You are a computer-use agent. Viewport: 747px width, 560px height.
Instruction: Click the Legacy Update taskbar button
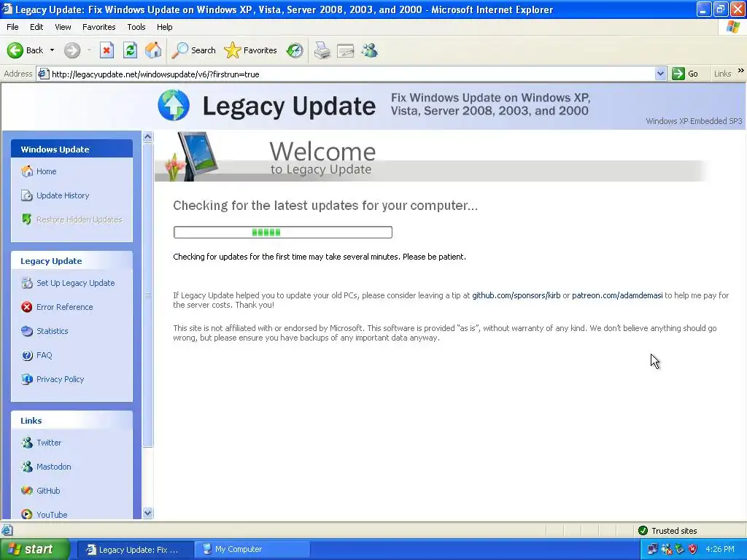click(x=135, y=550)
